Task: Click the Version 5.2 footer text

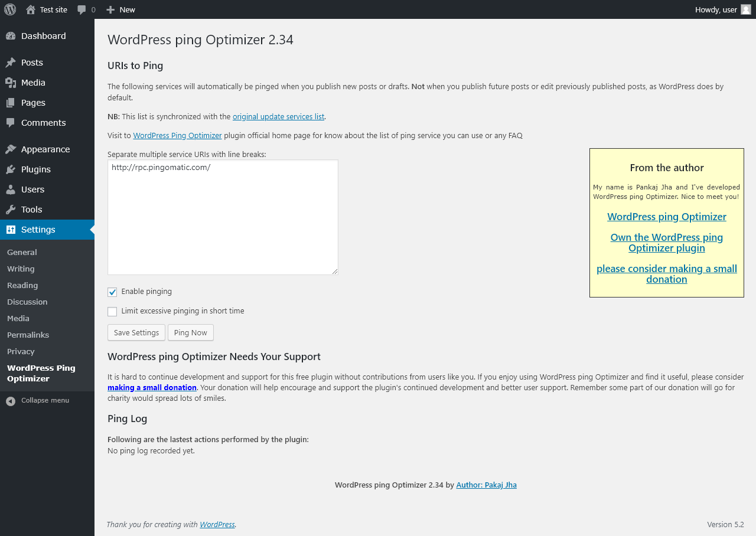Action: (x=725, y=525)
